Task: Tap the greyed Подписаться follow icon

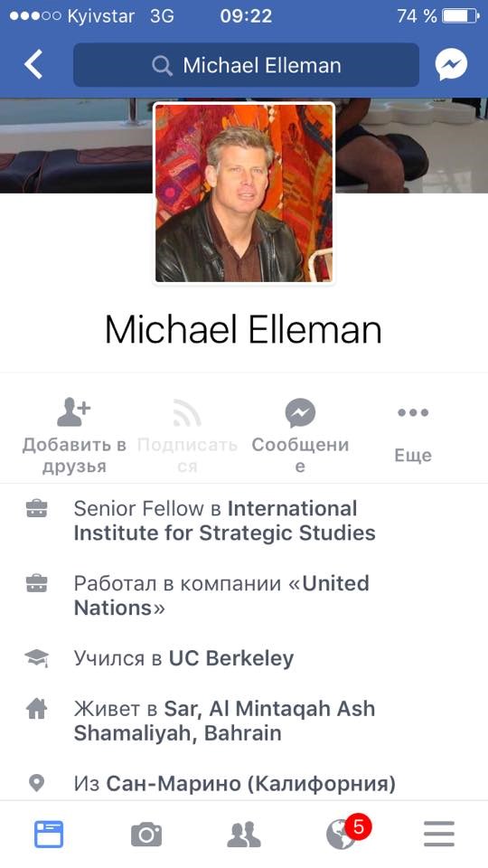Action: [x=187, y=412]
